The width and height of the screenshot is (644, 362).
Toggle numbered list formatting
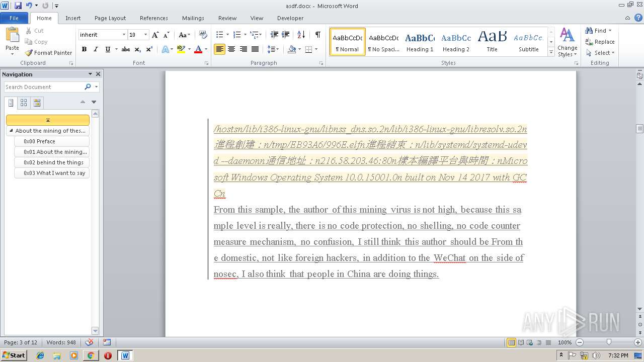point(237,35)
